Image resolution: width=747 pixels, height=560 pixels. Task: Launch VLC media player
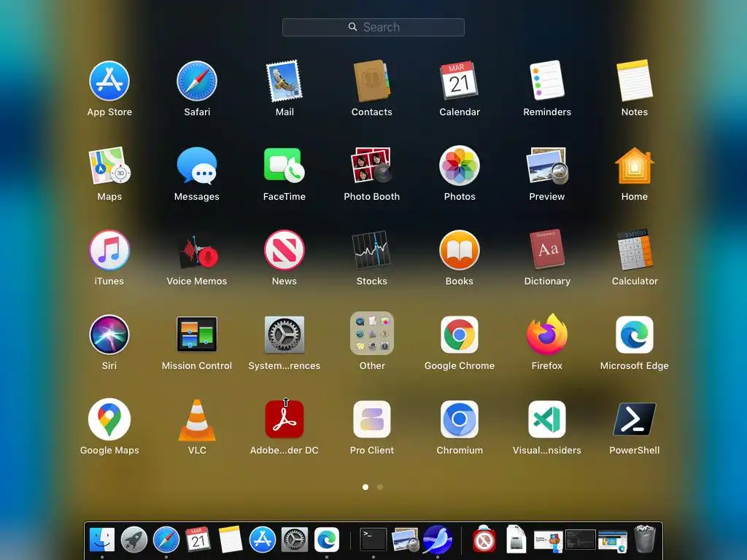tap(197, 420)
